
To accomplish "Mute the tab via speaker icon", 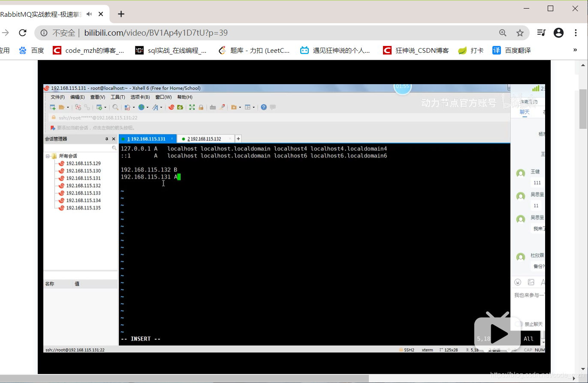I will (89, 14).
